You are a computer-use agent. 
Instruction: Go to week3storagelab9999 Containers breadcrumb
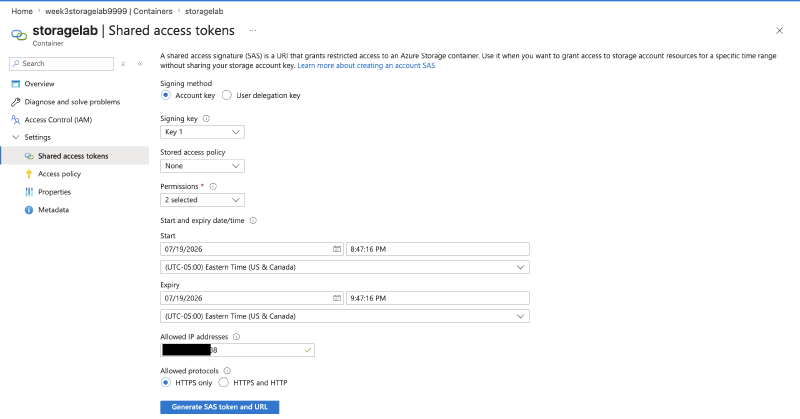[x=109, y=11]
